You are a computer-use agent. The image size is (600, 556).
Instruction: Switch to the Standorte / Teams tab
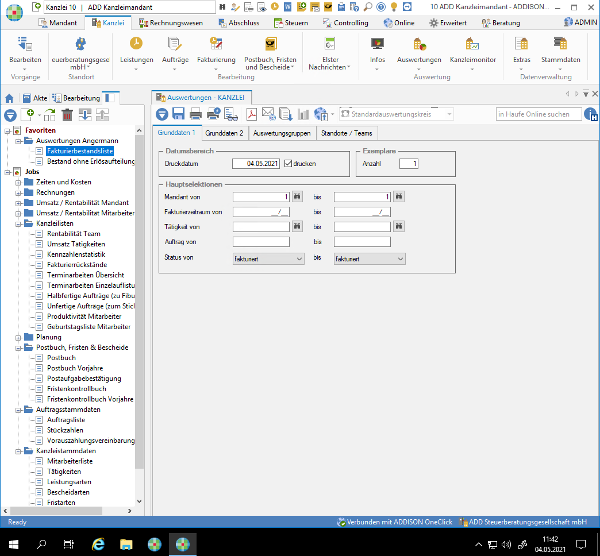346,133
